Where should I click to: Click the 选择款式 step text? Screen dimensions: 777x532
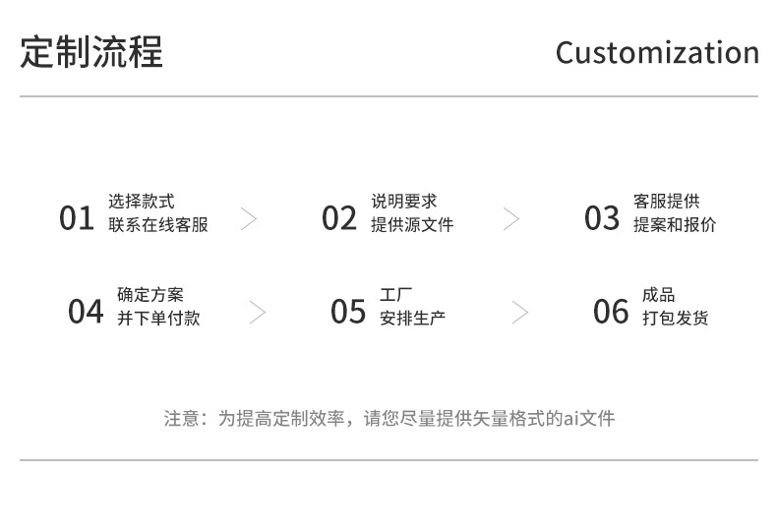[x=142, y=202]
